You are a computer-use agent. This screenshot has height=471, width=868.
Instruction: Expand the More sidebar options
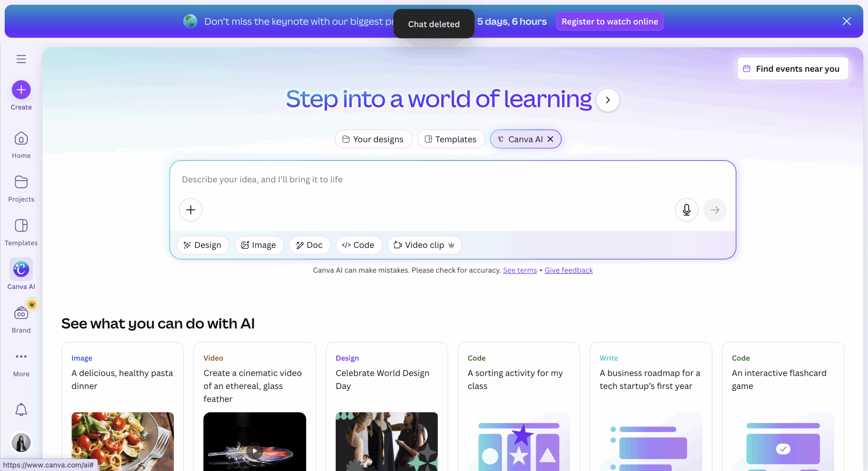pos(21,363)
